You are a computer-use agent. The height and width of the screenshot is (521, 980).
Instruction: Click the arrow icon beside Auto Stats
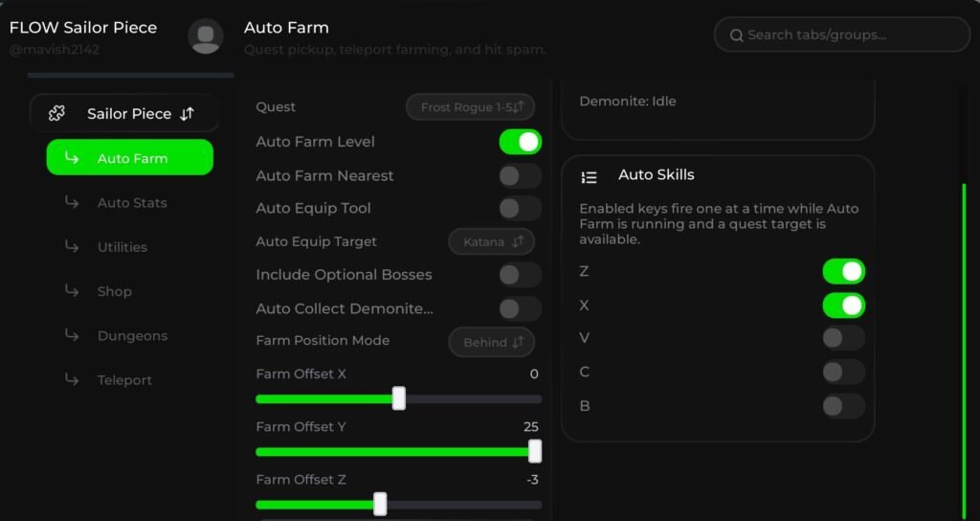[x=72, y=202]
